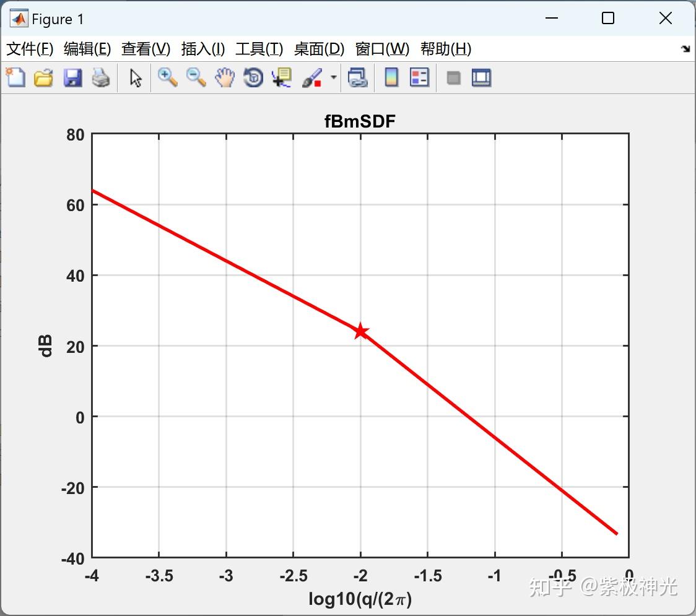Open the 工具(T) menu

tap(259, 49)
